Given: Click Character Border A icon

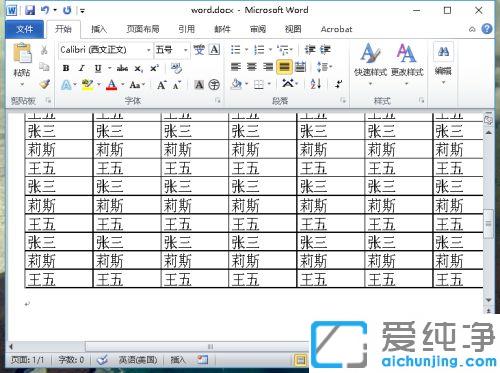Looking at the screenshot, I should 215,50.
